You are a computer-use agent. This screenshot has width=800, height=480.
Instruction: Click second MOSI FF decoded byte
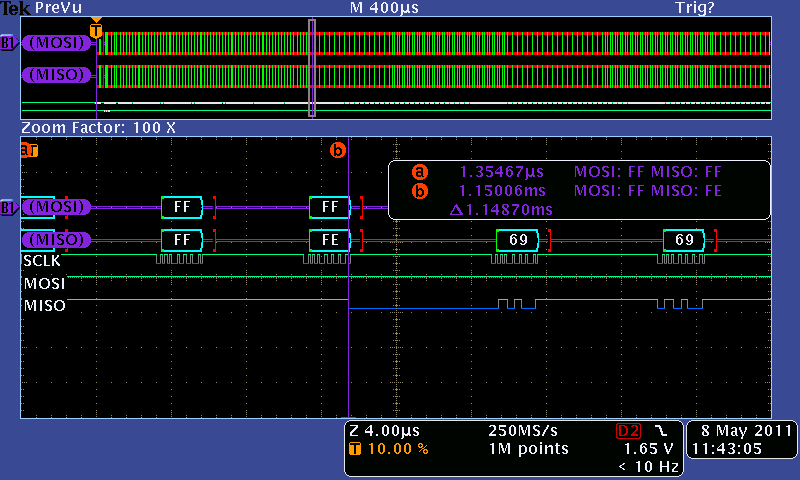(x=330, y=207)
